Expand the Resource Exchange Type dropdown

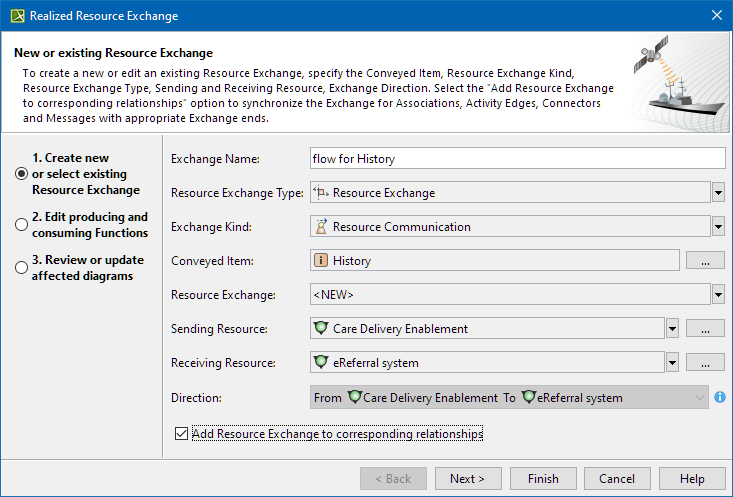(x=718, y=193)
